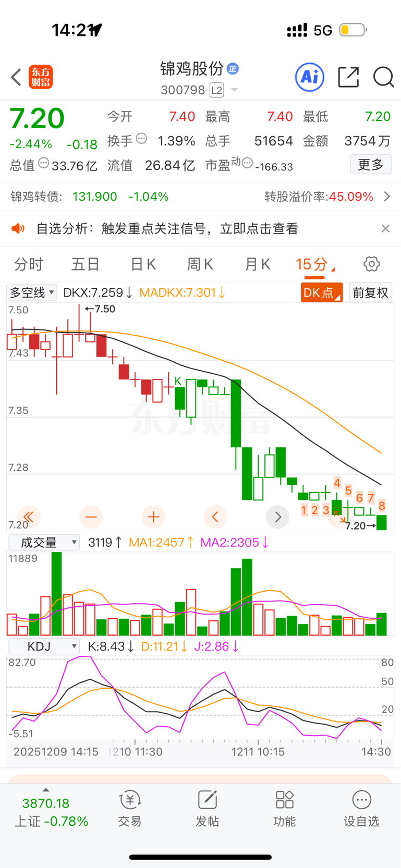Tap the DKX:7.259 value

tap(98, 292)
